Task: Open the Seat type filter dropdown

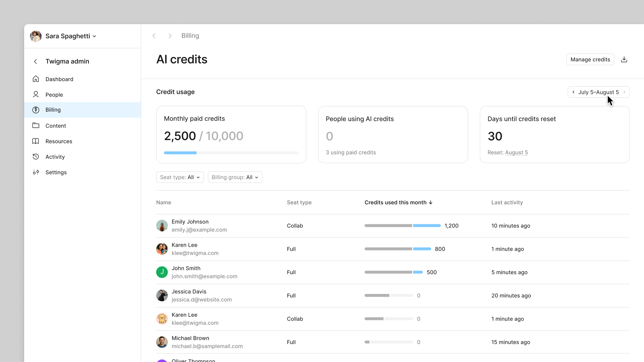Action: tap(180, 177)
